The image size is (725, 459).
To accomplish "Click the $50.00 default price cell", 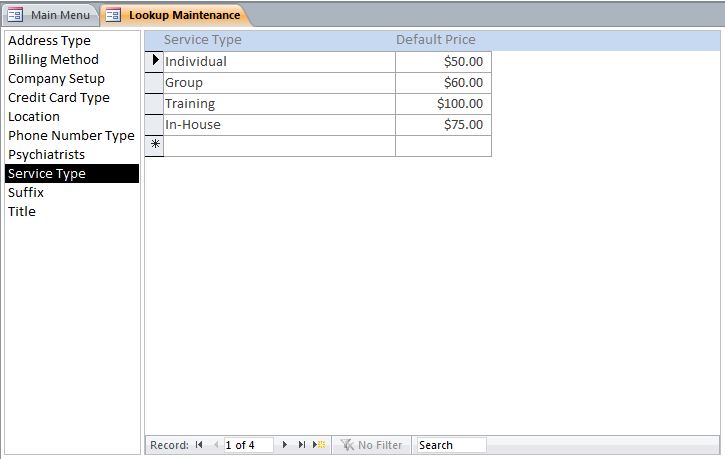I will [443, 61].
